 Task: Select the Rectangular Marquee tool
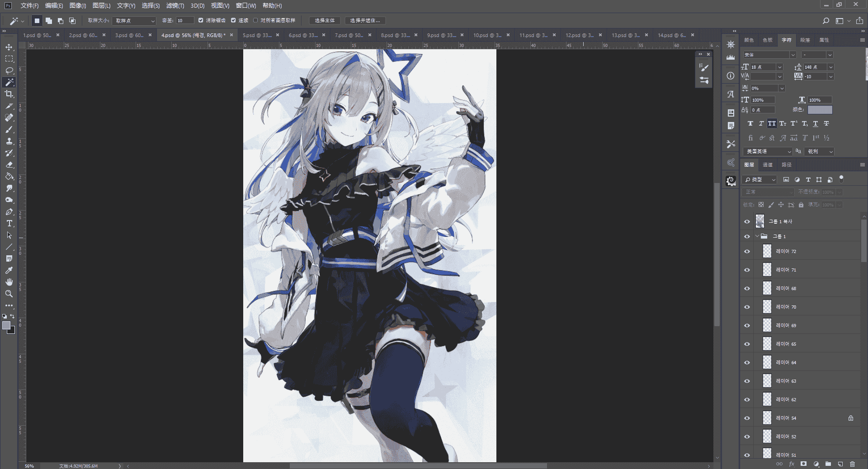click(9, 59)
